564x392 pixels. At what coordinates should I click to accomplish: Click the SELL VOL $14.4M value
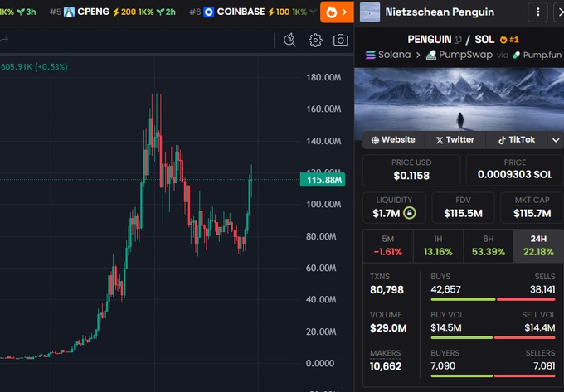tap(540, 327)
